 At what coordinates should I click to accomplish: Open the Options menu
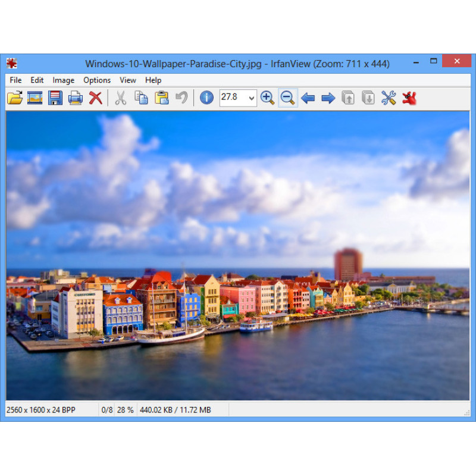pyautogui.click(x=97, y=80)
